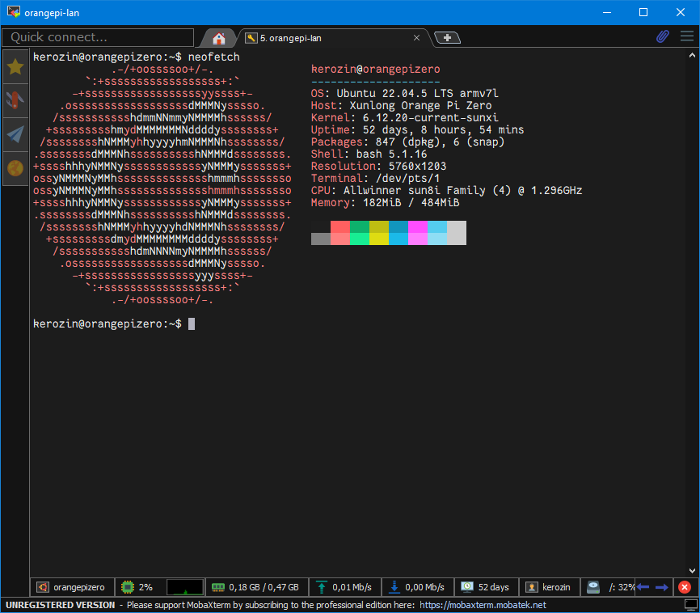
Task: Click the CPU usage 2% indicator
Action: tap(139, 587)
